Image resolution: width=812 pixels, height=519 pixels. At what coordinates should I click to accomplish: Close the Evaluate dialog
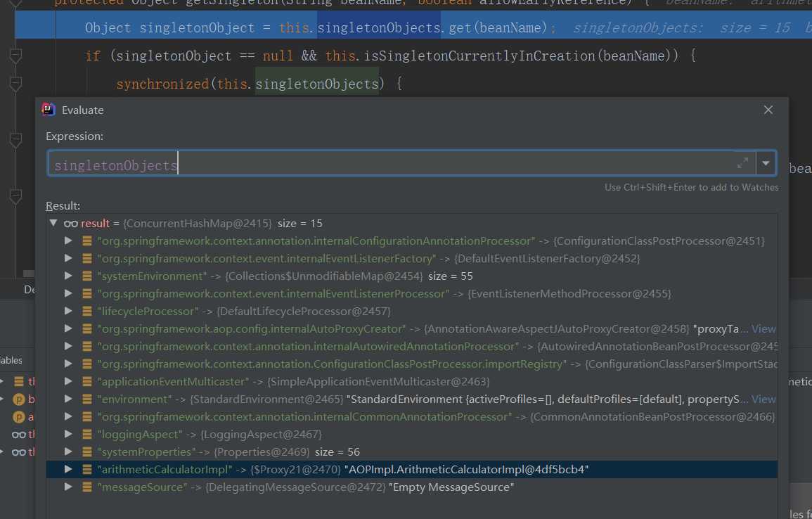tap(768, 110)
